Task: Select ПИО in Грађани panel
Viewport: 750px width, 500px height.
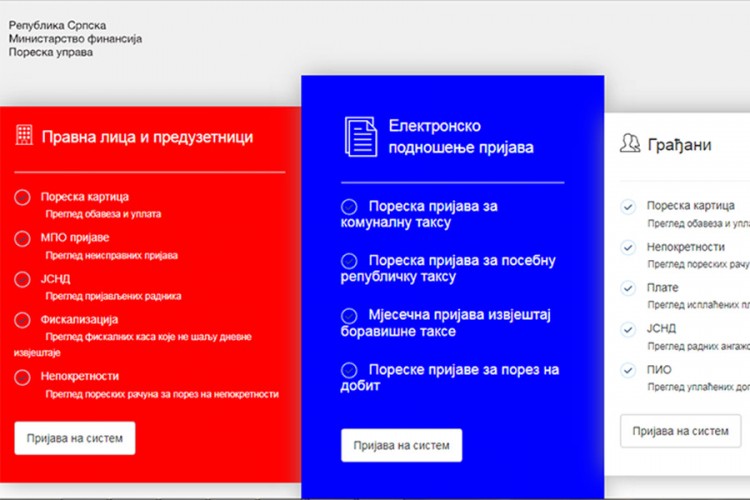Action: (659, 370)
